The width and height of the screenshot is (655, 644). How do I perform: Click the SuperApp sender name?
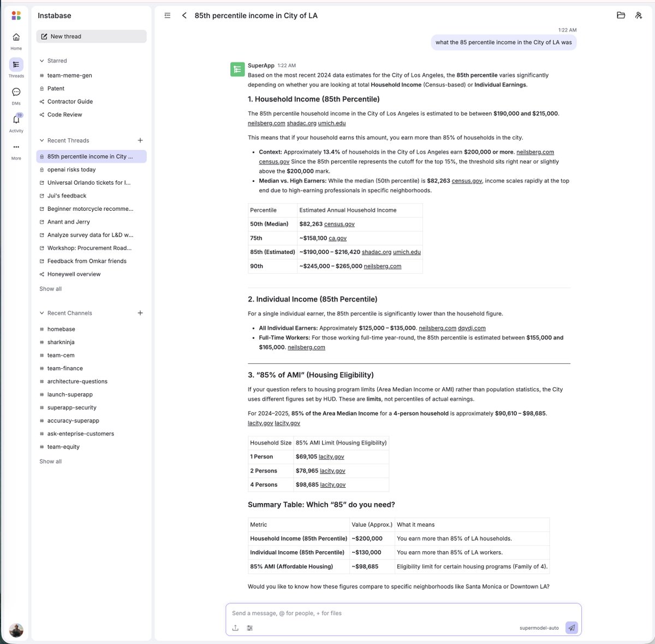click(x=261, y=66)
